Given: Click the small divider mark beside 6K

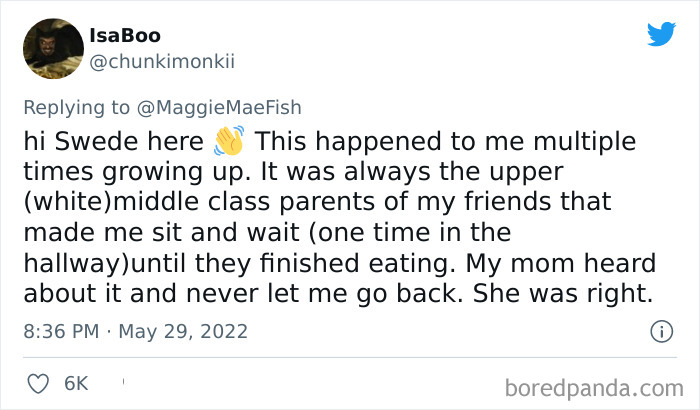Looking at the screenshot, I should click(123, 381).
